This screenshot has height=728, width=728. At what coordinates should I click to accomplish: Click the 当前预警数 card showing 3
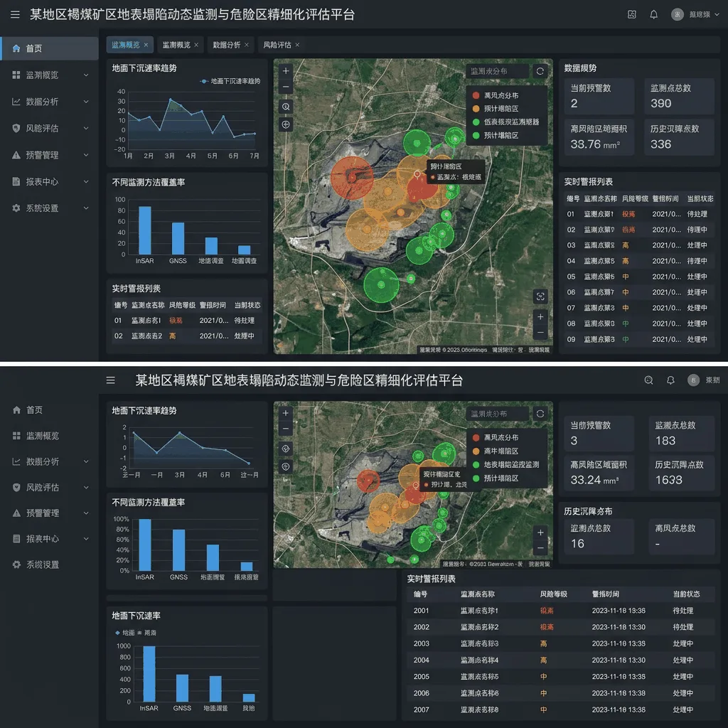[599, 434]
